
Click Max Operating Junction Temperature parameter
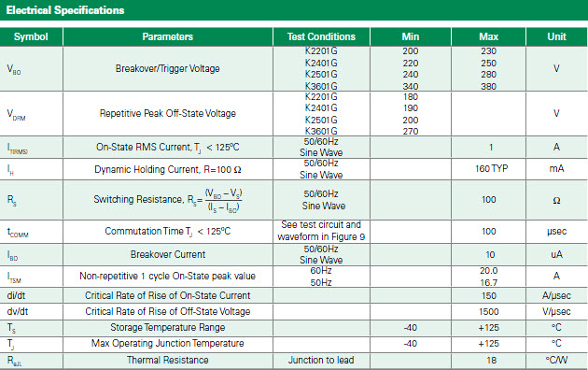[x=168, y=343]
